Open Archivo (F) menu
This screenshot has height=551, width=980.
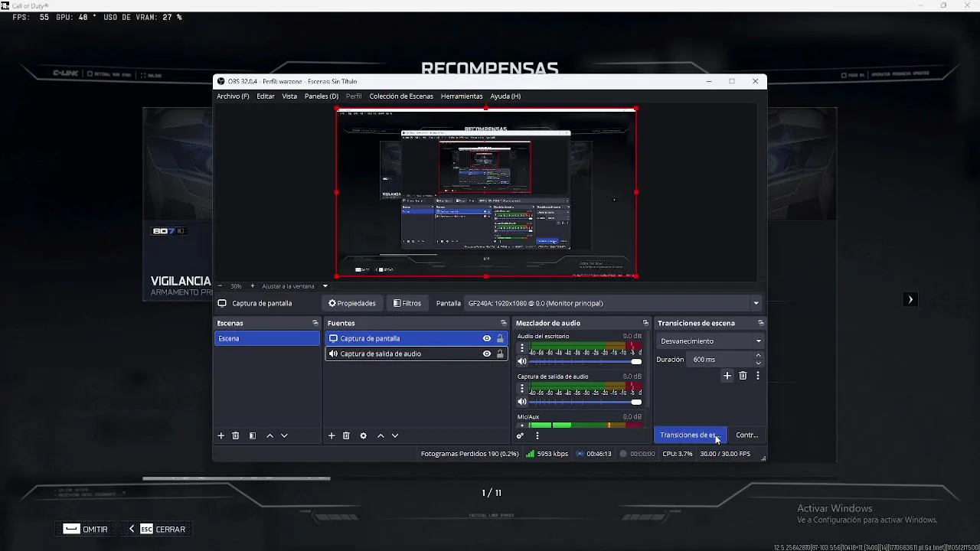[233, 96]
